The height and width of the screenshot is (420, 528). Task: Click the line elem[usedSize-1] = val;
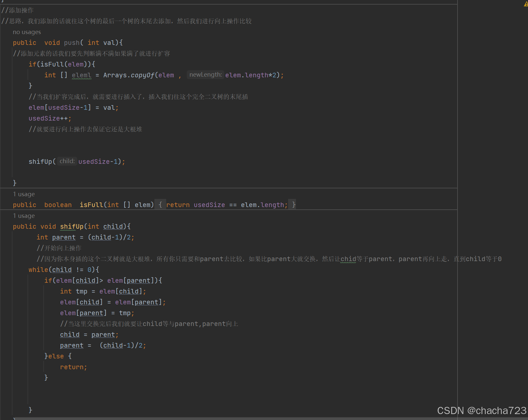pos(73,107)
